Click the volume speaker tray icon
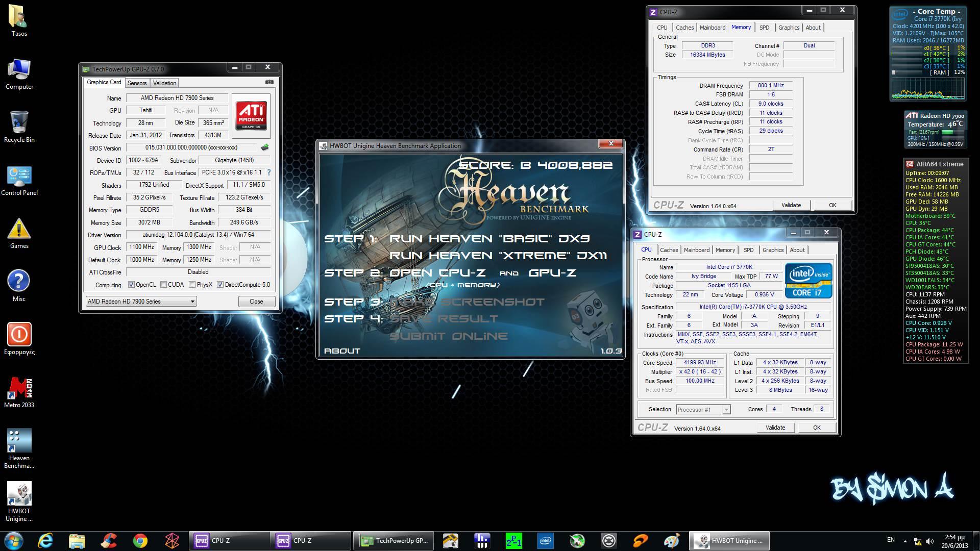 click(930, 541)
